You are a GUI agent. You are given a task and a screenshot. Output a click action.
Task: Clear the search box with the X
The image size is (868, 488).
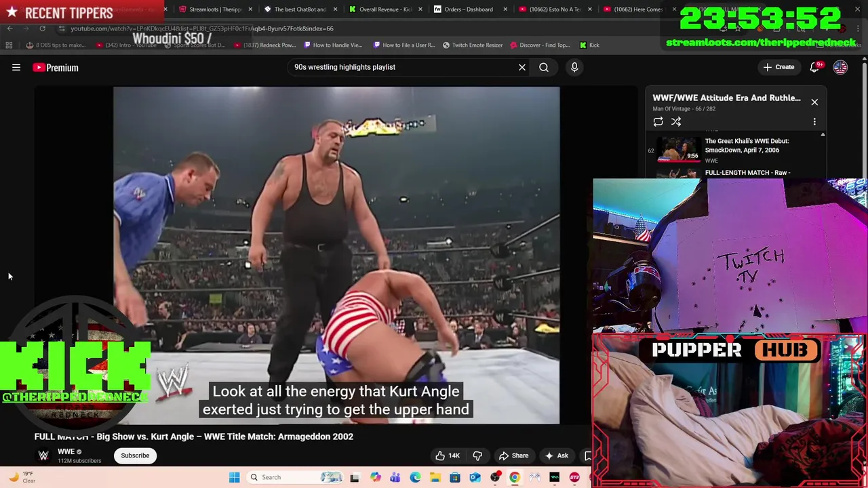click(x=522, y=67)
